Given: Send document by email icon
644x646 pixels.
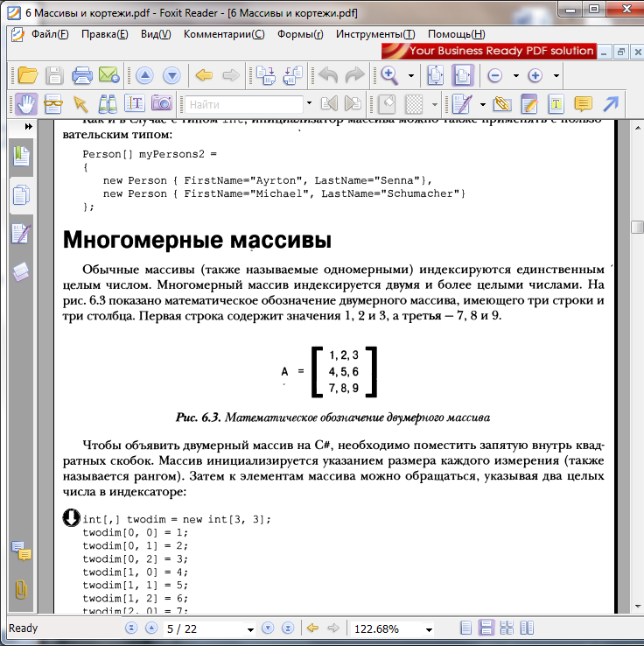Looking at the screenshot, I should [109, 75].
